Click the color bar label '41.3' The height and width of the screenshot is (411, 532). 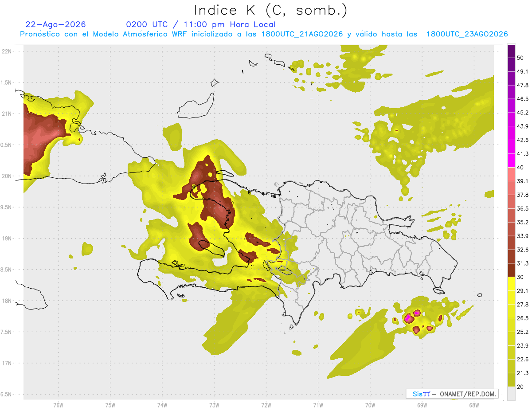click(523, 154)
